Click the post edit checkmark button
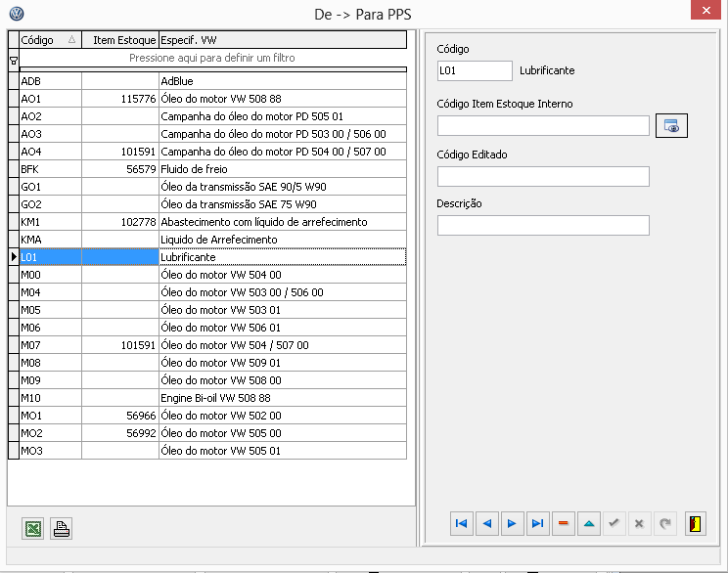The height and width of the screenshot is (573, 728). [614, 523]
